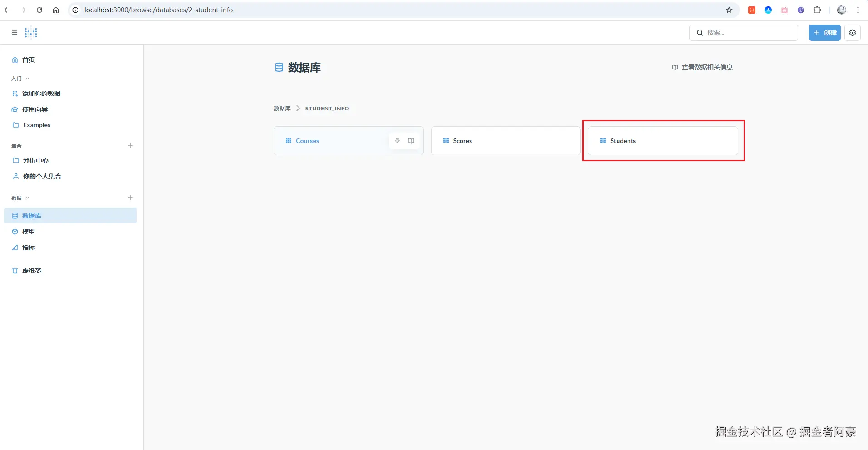Viewport: 868px width, 450px height.
Task: Go to 首页 home in sidebar
Action: click(70, 60)
